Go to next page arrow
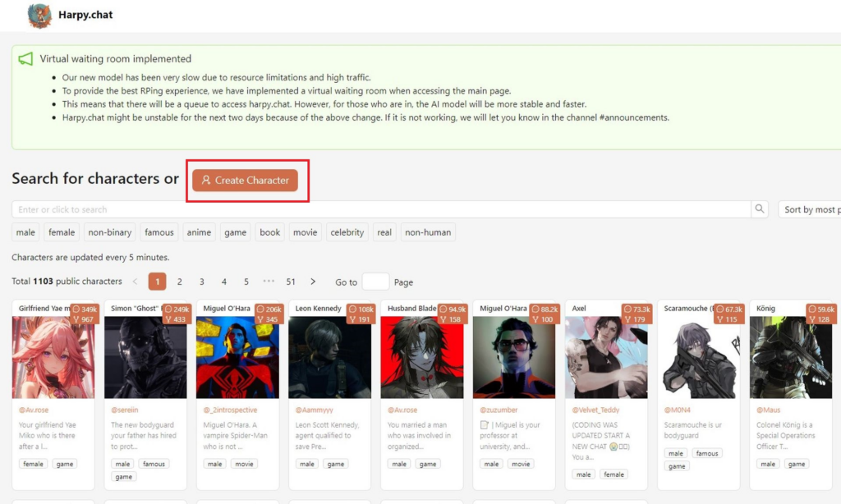841x504 pixels. pyautogui.click(x=313, y=282)
